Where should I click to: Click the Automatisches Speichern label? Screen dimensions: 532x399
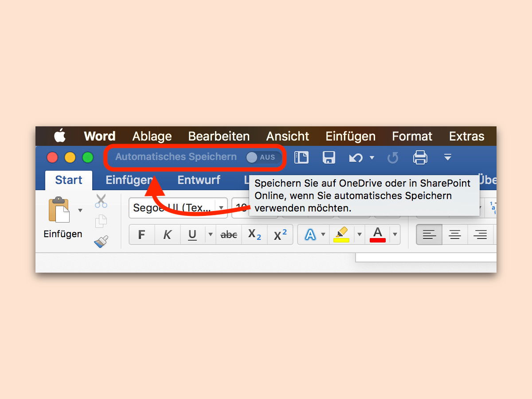point(176,157)
